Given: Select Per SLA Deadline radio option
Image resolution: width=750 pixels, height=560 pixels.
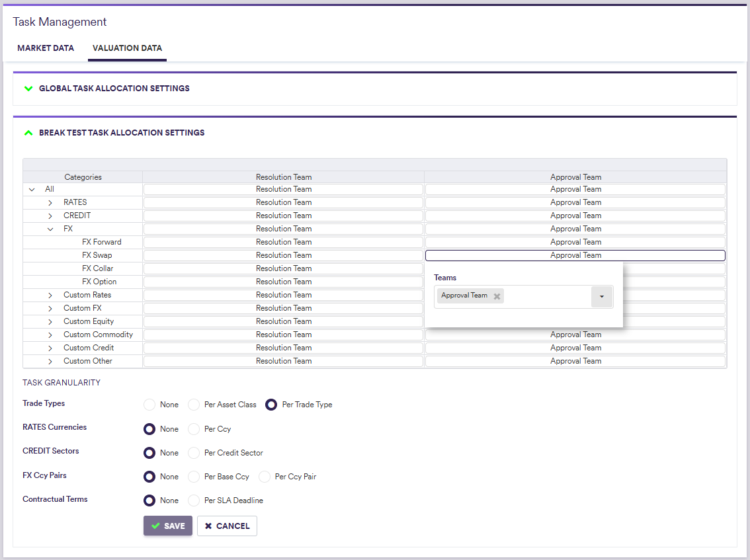Looking at the screenshot, I should click(194, 500).
